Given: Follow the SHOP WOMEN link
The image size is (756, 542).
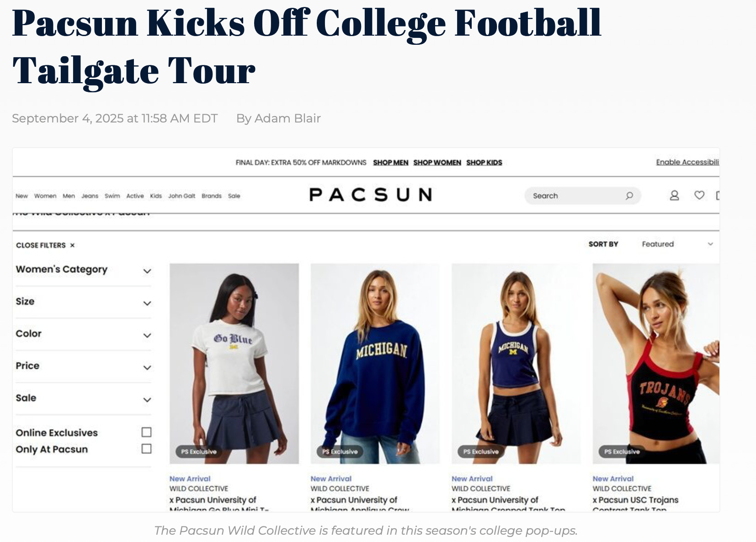Looking at the screenshot, I should (x=437, y=162).
